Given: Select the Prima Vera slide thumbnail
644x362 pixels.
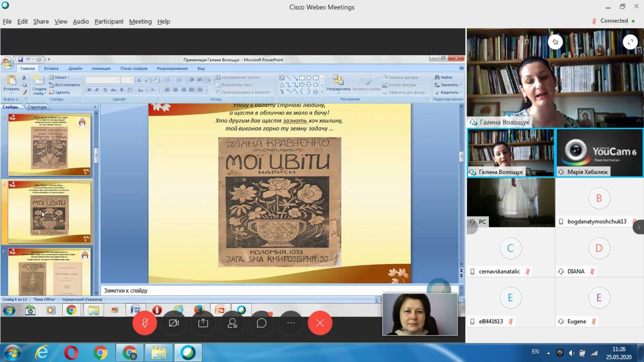Looking at the screenshot, I should pos(50,145).
